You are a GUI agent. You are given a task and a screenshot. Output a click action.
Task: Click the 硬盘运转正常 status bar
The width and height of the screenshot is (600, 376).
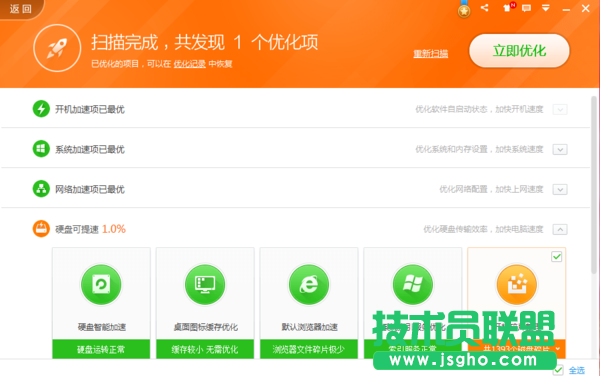click(x=101, y=349)
